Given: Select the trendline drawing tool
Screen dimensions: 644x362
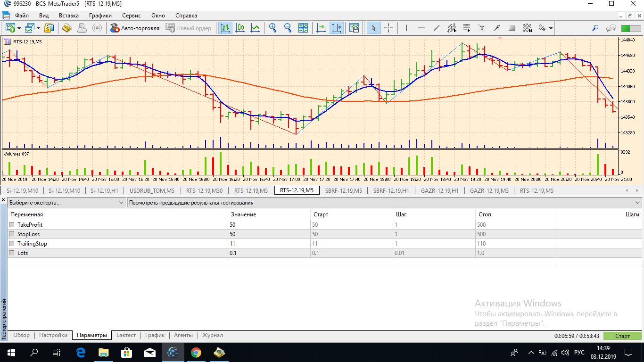Looking at the screenshot, I should pos(437,28).
